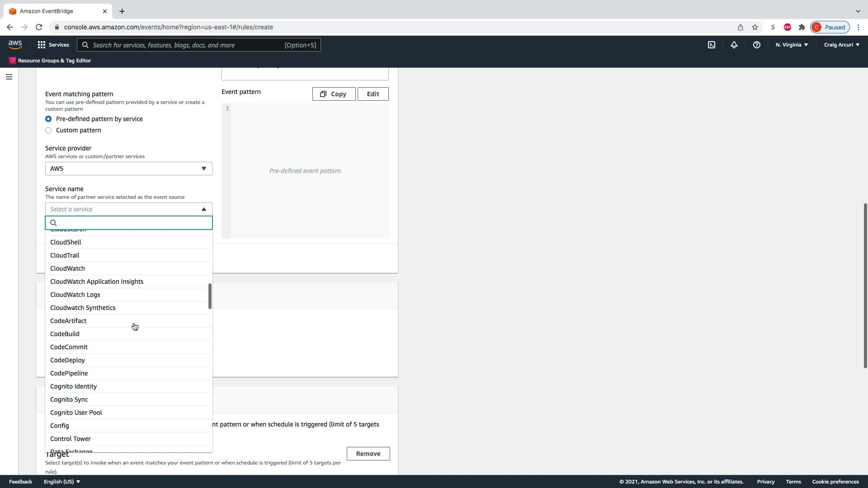This screenshot has width=868, height=488.
Task: Remove the target with Remove button
Action: (368, 454)
